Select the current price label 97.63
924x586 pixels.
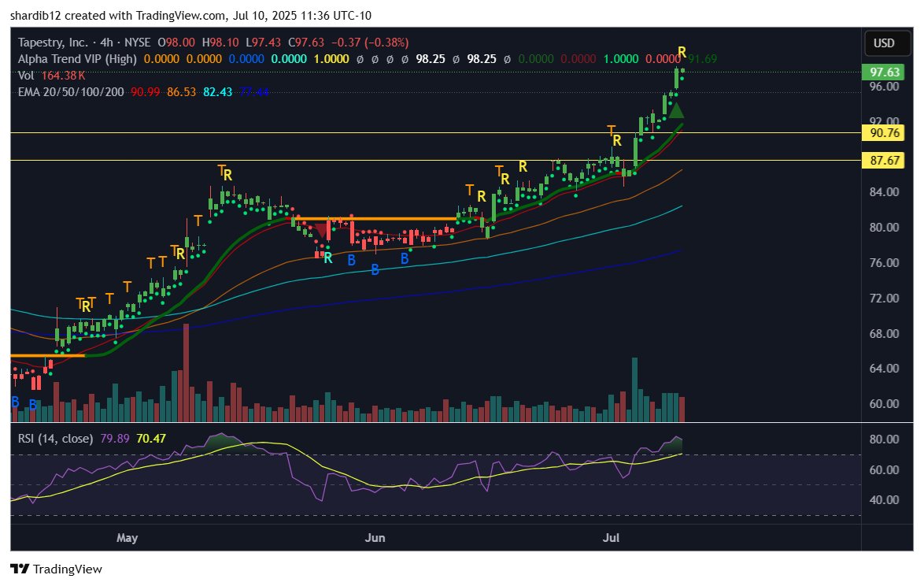point(885,72)
